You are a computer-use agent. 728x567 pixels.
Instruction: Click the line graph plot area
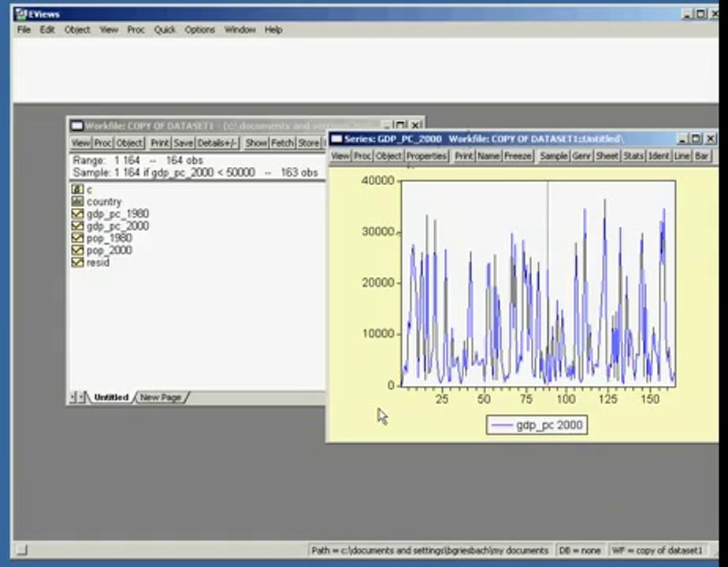539,283
